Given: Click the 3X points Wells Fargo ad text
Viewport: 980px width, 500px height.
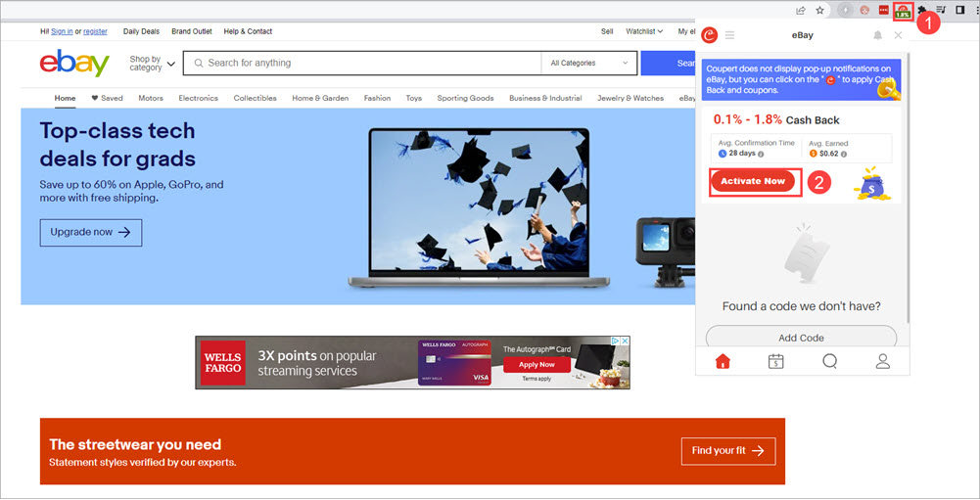Looking at the screenshot, I should pos(317,363).
